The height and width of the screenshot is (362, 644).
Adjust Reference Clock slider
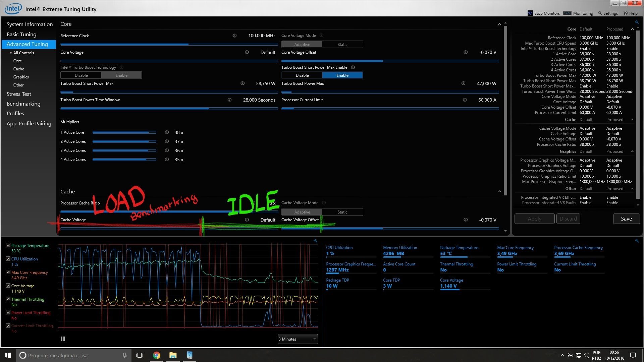click(169, 44)
